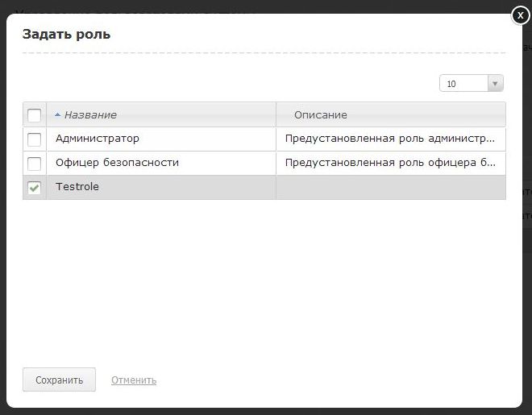Click the empty dialog area below the roles table
This screenshot has width=532, height=415.
[x=264, y=282]
